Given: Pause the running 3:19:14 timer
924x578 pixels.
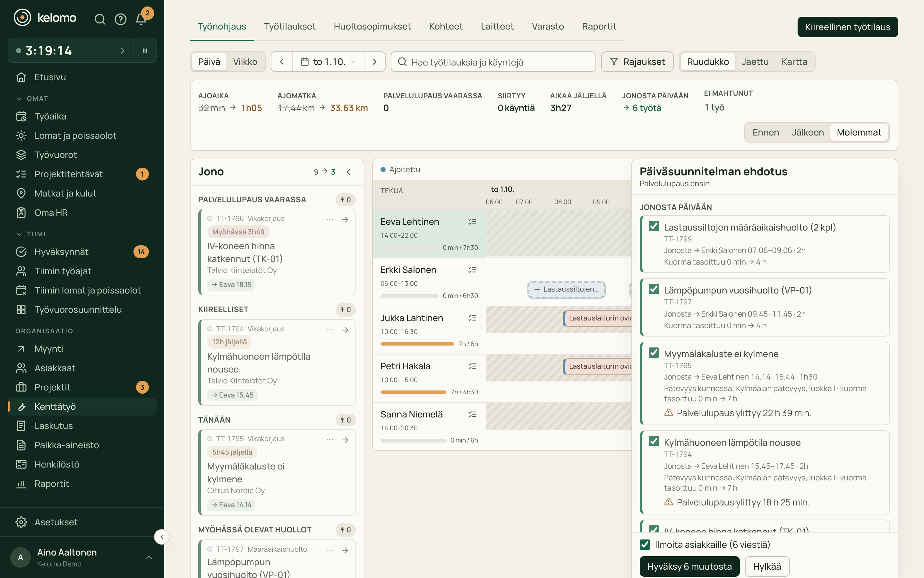Looking at the screenshot, I should (145, 51).
